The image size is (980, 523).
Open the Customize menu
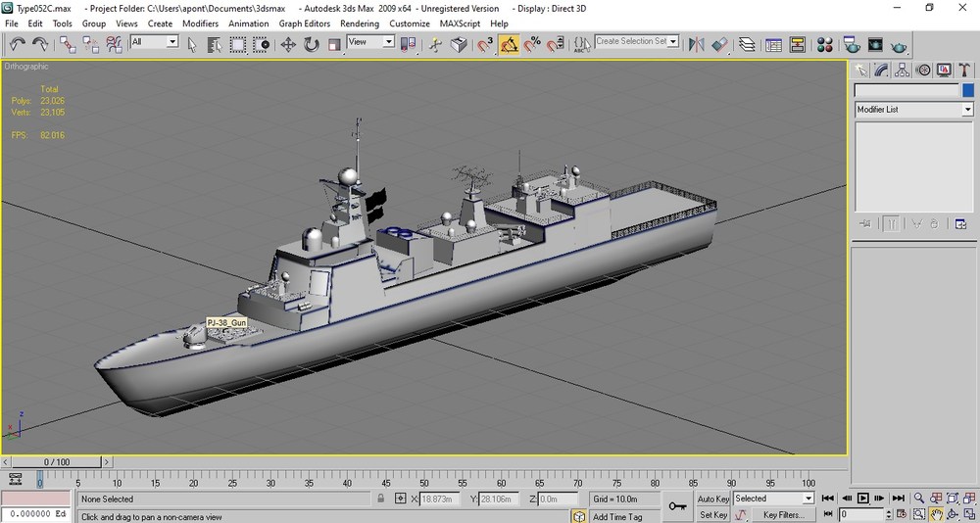[410, 24]
